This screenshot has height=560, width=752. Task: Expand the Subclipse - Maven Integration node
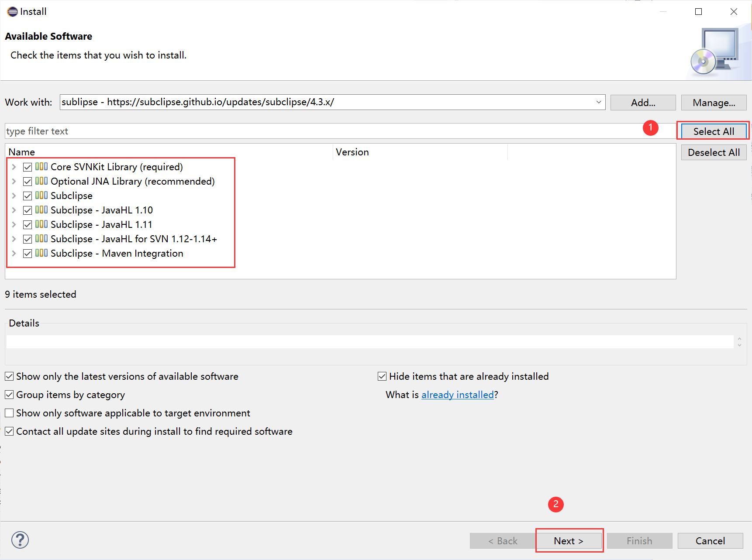(x=14, y=253)
